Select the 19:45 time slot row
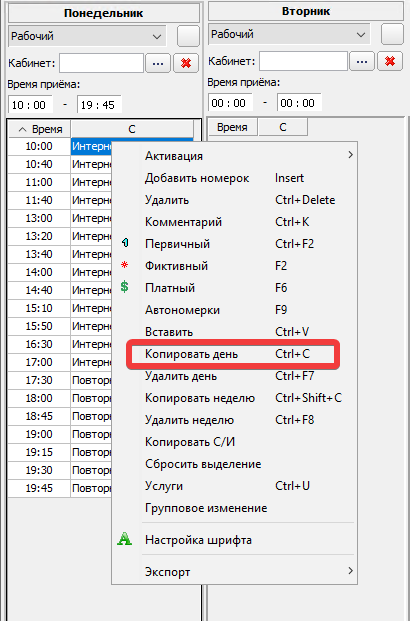This screenshot has width=410, height=621. (39, 488)
